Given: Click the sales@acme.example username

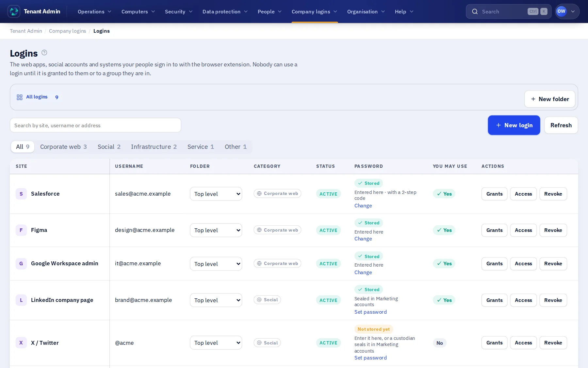Looking at the screenshot, I should click(143, 194).
